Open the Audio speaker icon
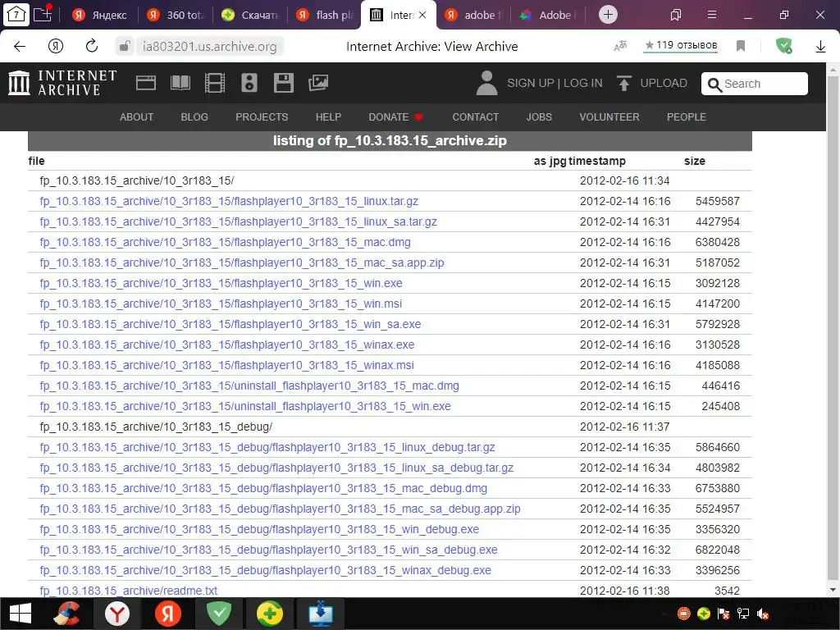The width and height of the screenshot is (840, 630). coord(249,83)
